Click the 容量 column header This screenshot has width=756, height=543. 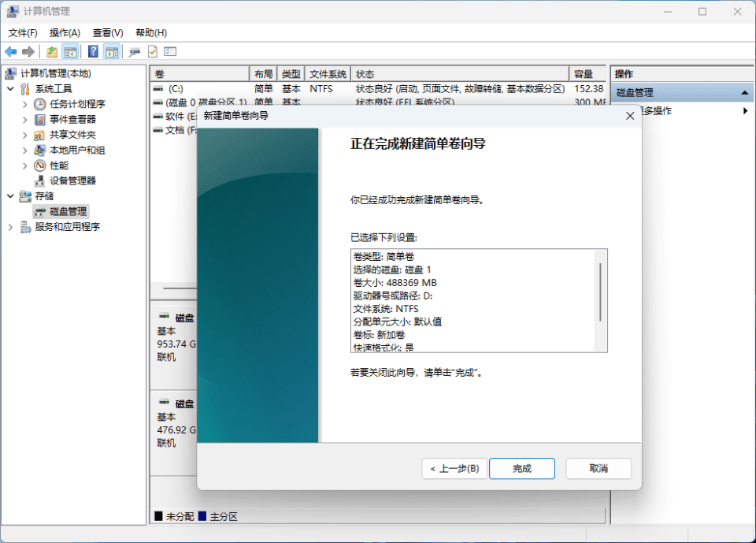click(x=587, y=74)
